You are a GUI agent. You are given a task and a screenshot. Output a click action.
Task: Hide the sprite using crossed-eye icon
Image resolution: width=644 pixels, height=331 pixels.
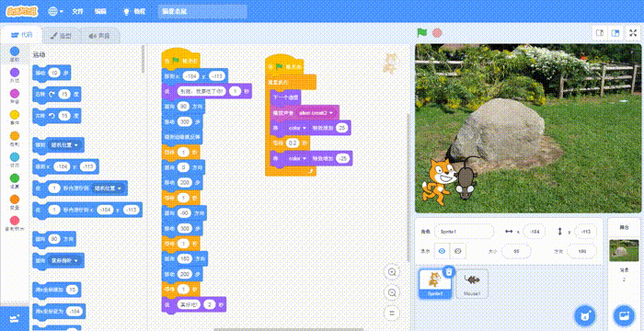458,251
